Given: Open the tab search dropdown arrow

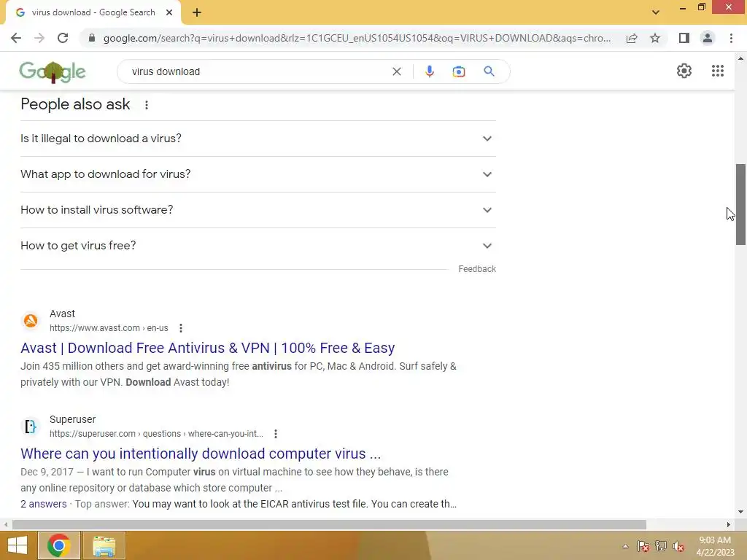Looking at the screenshot, I should point(656,12).
